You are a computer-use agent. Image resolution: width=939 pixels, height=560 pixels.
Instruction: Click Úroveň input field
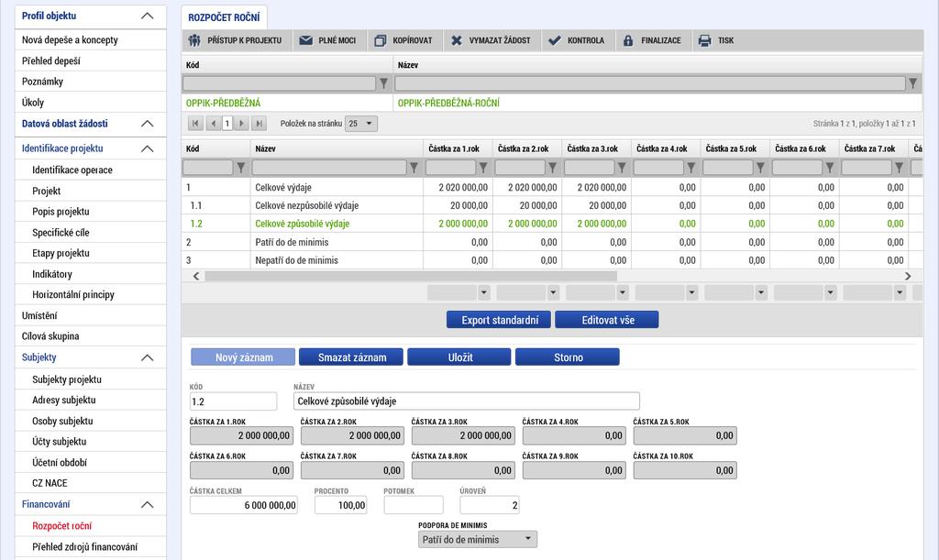pos(490,505)
